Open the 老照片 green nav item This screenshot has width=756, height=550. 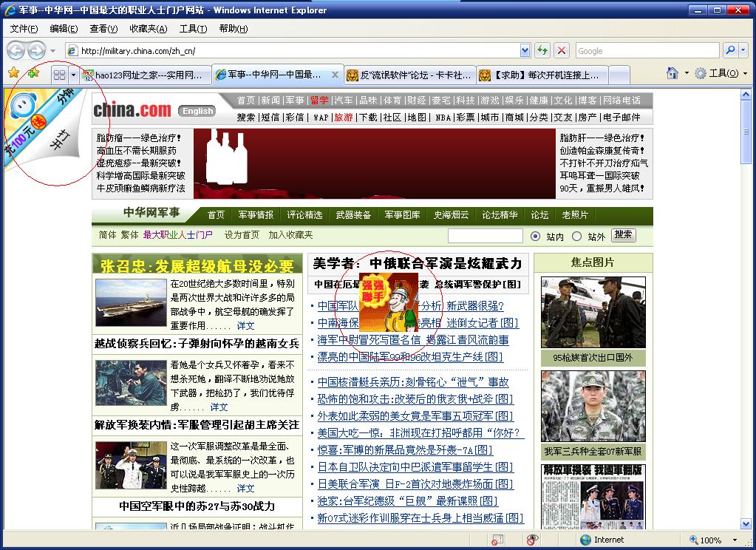tap(575, 215)
